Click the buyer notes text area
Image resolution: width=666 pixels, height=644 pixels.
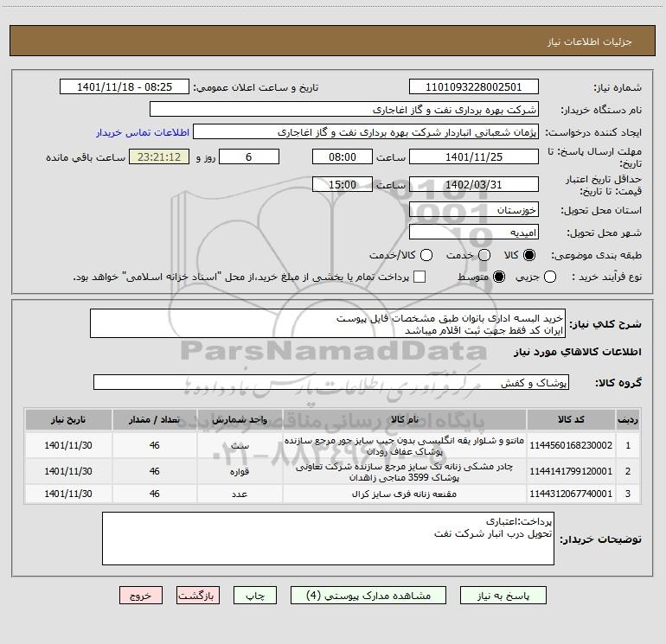coord(328,539)
